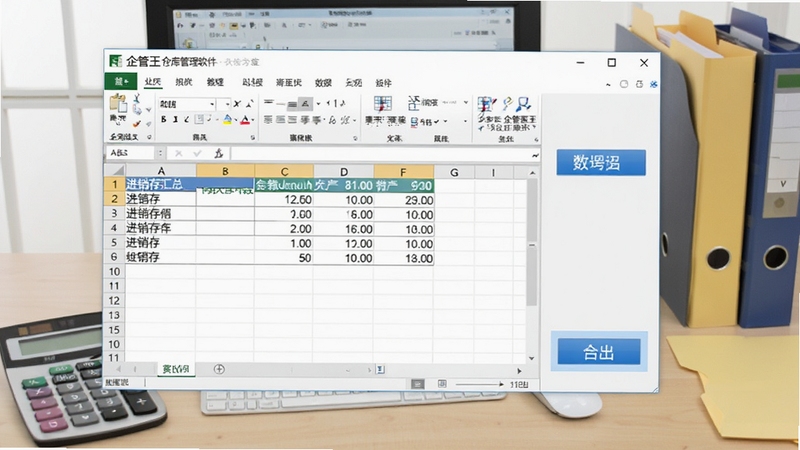Viewport: 800px width, 450px height.
Task: Add a new sheet with the plus icon
Action: [219, 369]
